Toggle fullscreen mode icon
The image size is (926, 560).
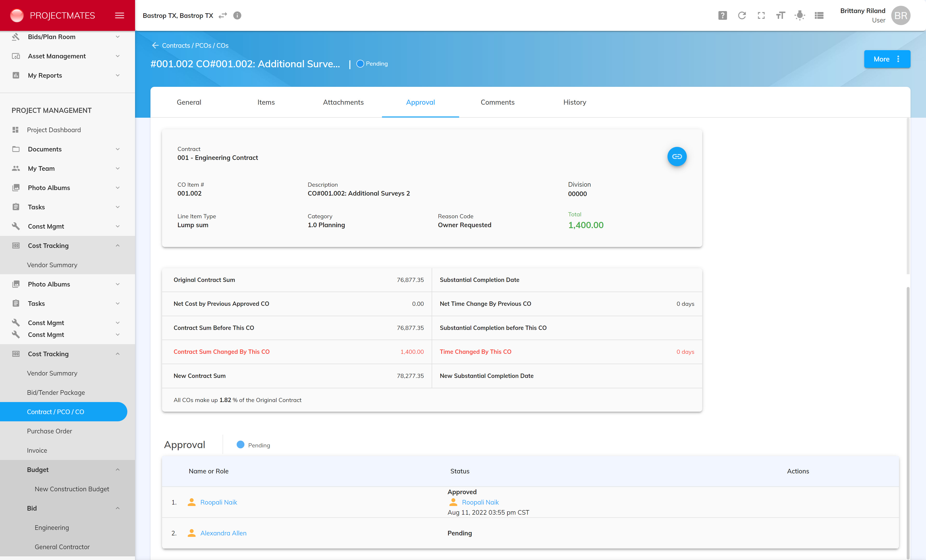[x=761, y=15]
